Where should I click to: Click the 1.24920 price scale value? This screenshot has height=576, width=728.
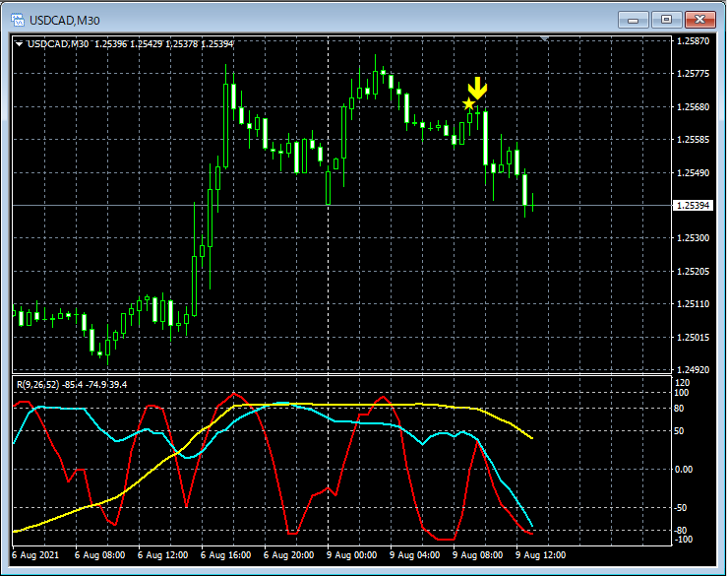(x=694, y=370)
